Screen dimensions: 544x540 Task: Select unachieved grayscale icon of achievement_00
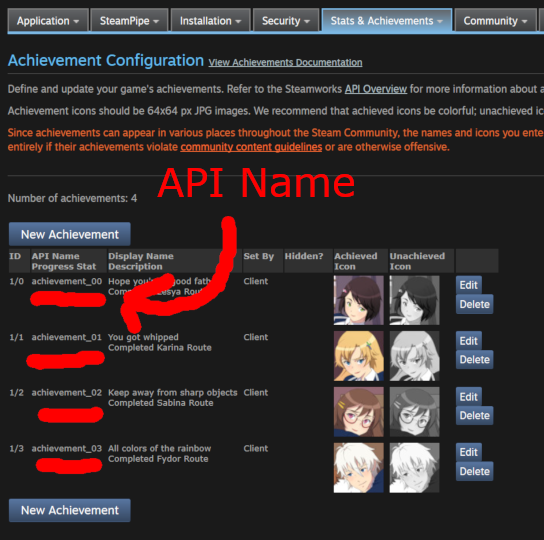coord(414,301)
